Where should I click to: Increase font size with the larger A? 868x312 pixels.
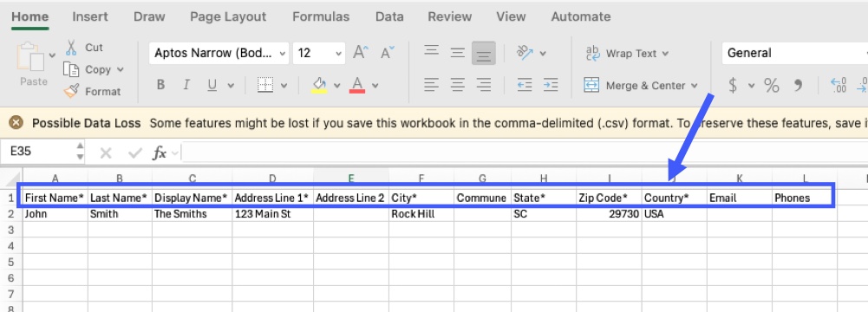tap(361, 53)
